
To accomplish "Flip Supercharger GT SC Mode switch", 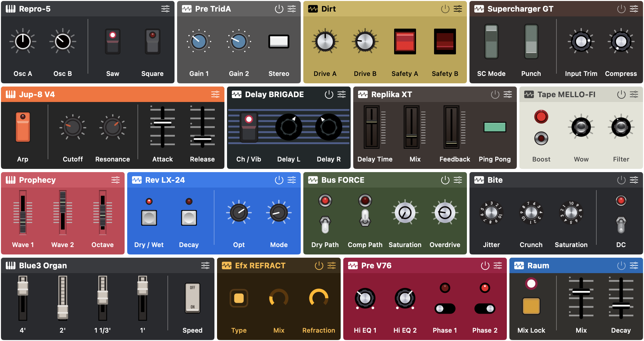I will [491, 41].
